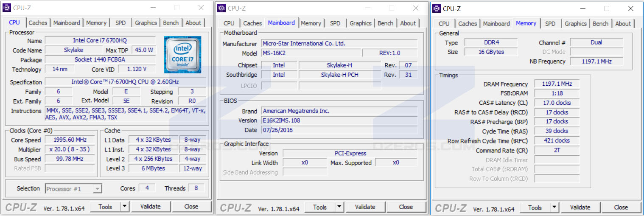Screen dimensions: 644x216
Task: Click the motherboard Model value MS-16K2
Action: pyautogui.click(x=311, y=53)
